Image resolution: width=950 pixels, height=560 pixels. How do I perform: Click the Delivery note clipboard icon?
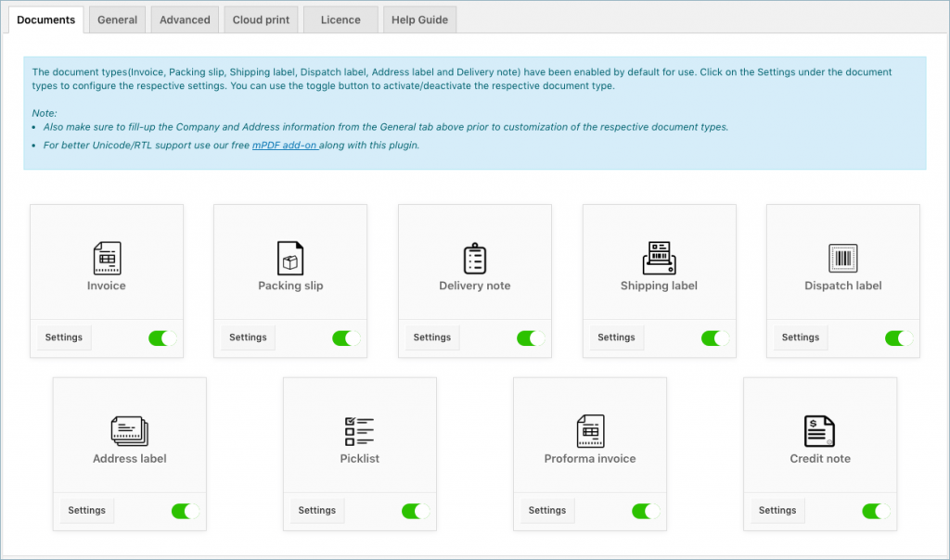(475, 259)
